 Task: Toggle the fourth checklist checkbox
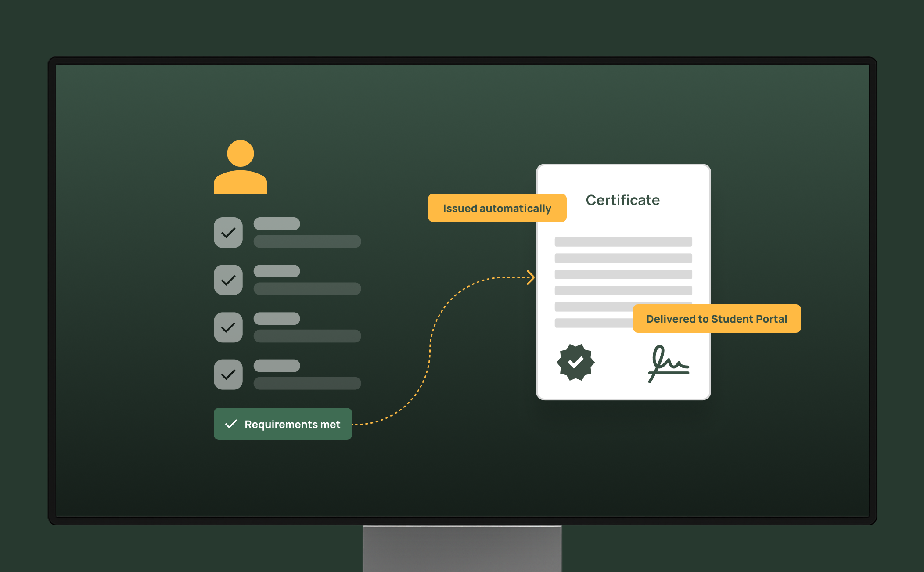228,374
